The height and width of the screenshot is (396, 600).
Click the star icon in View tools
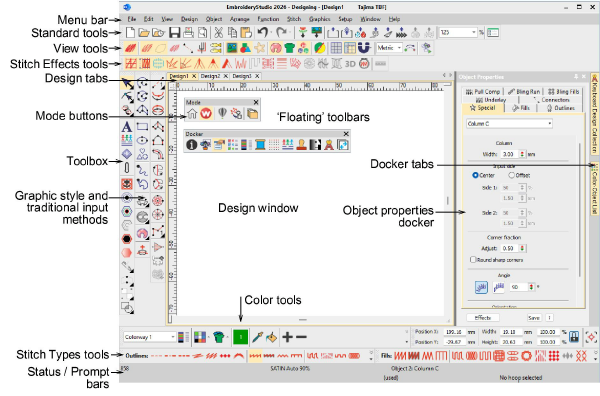[260, 48]
